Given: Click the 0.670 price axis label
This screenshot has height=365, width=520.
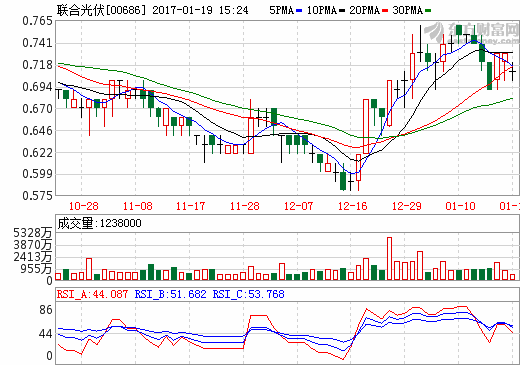Looking at the screenshot, I should 37,109.
